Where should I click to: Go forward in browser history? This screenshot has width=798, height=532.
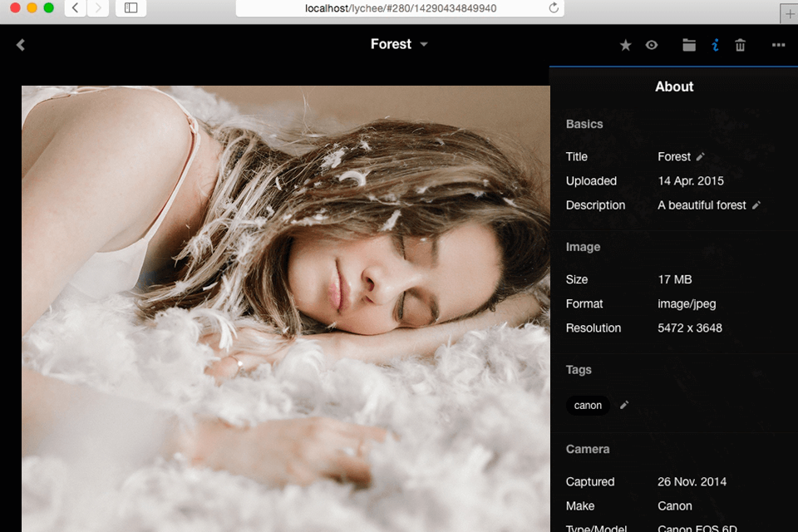(x=98, y=7)
